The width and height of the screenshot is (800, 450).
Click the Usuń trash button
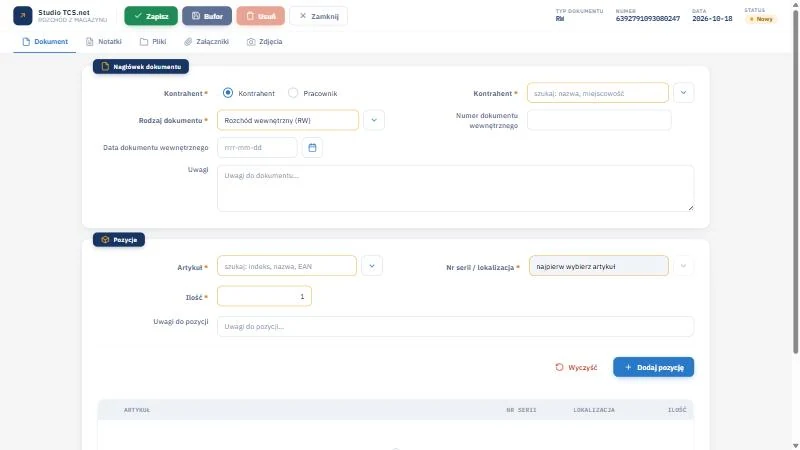pos(261,16)
